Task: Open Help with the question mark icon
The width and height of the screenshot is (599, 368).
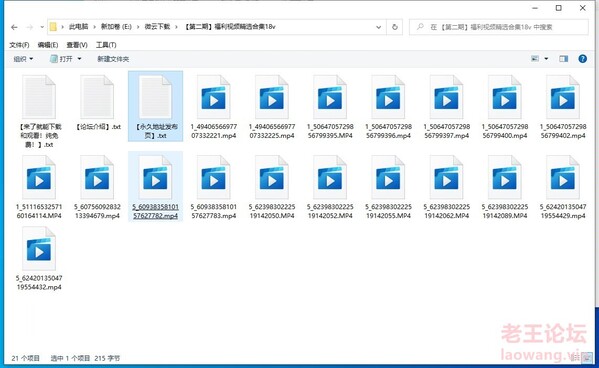Action: (x=583, y=58)
